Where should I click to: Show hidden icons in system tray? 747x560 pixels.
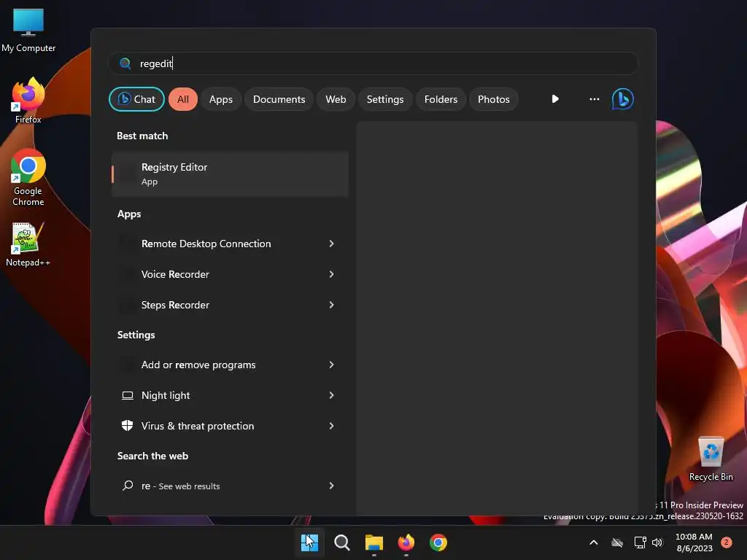coord(594,542)
